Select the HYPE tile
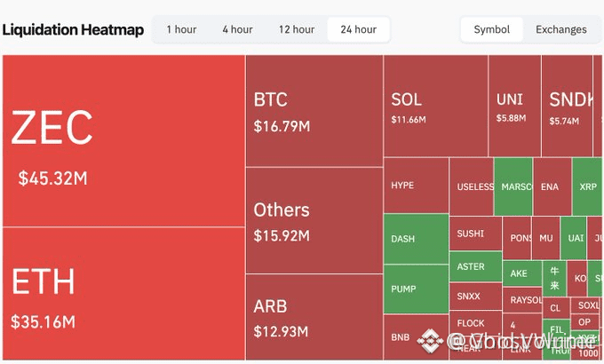 tap(416, 186)
